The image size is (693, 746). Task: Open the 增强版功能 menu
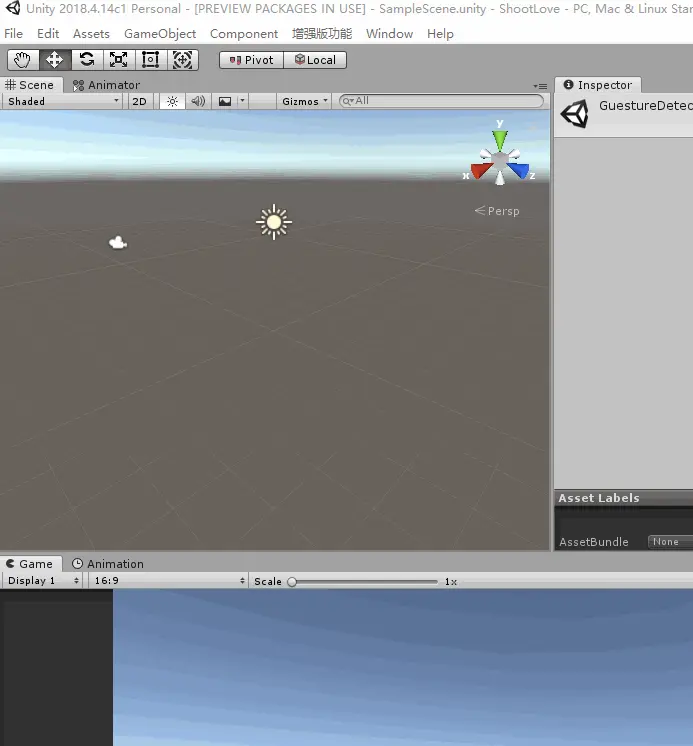[322, 34]
